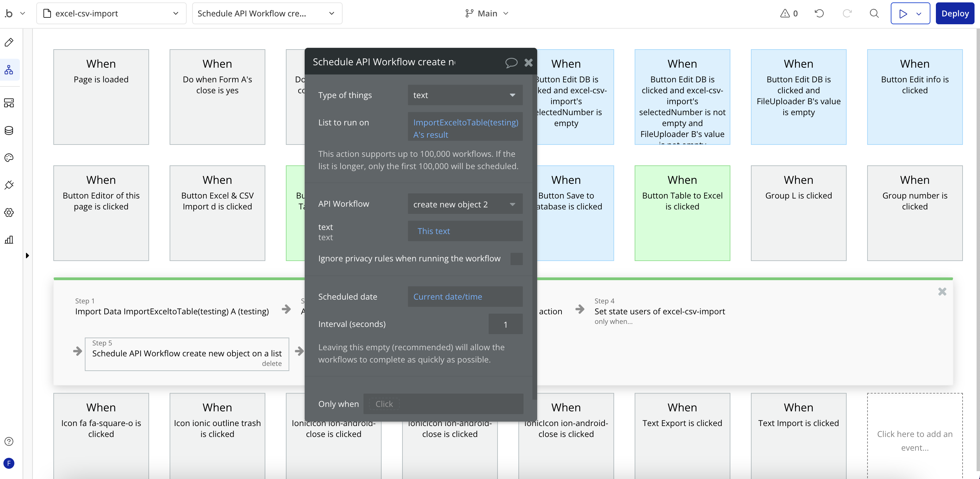Select Step 4 Set state action
This screenshot has height=479, width=980.
pos(659,311)
